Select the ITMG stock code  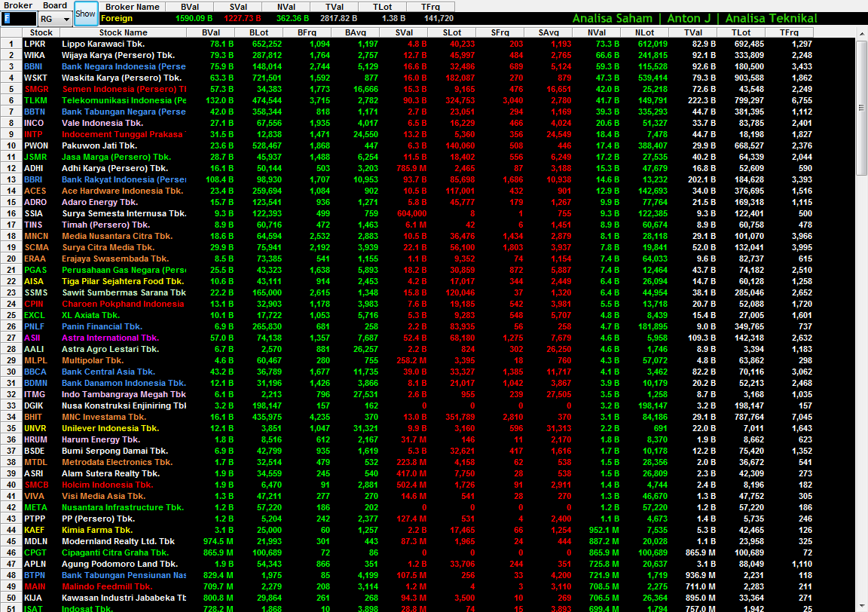35,394
